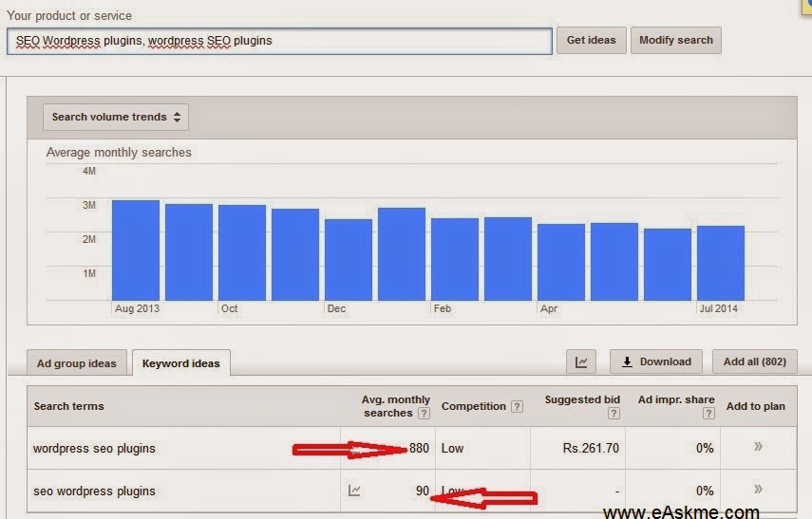Click Add all (802) button
The width and height of the screenshot is (812, 519).
click(754, 361)
